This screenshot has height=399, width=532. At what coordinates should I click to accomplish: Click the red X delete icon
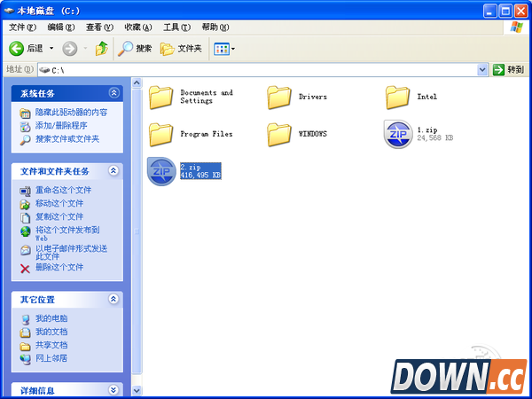click(25, 269)
